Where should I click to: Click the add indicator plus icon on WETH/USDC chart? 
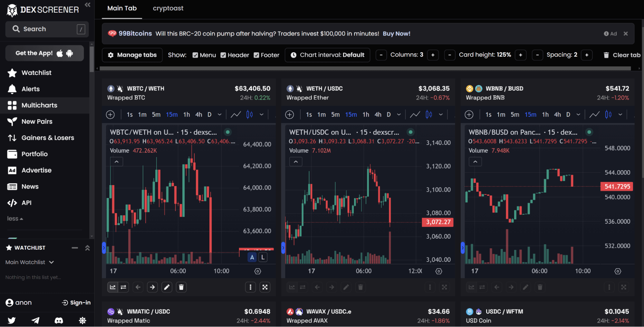[290, 114]
